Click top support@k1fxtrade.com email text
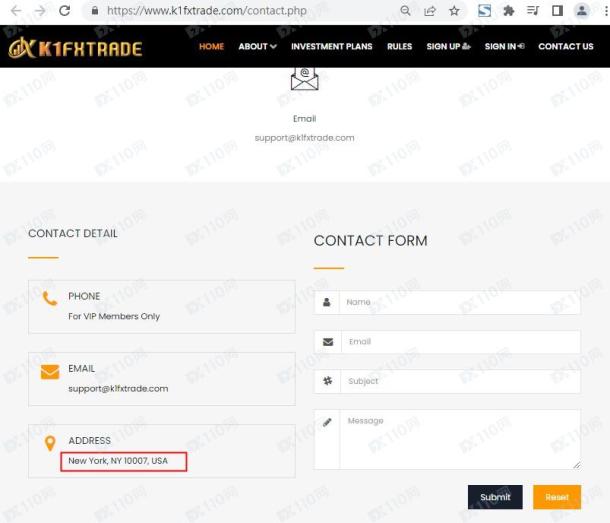 click(x=304, y=138)
